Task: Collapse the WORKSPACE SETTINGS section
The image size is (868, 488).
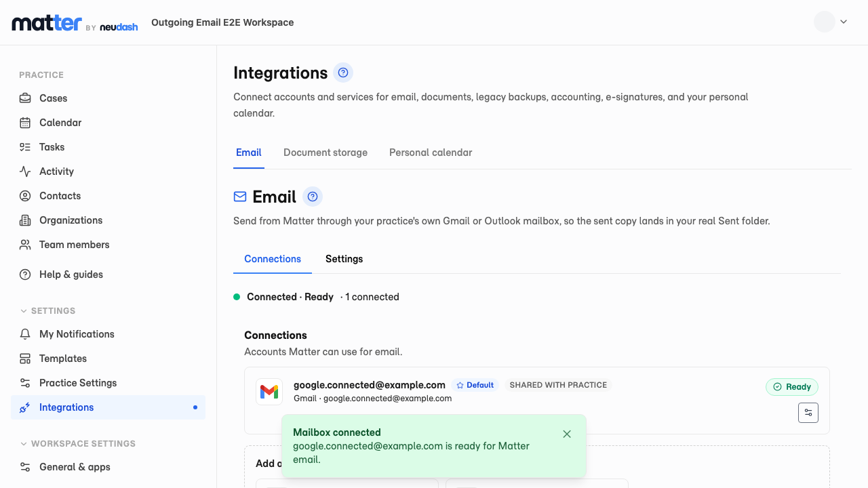Action: click(77, 444)
